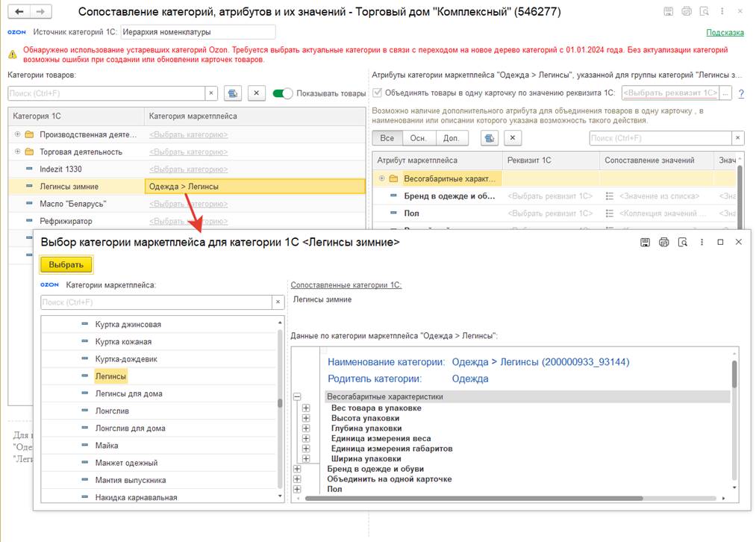Image resolution: width=756 pixels, height=542 pixels.
Task: Click the category search input field
Action: point(107,93)
